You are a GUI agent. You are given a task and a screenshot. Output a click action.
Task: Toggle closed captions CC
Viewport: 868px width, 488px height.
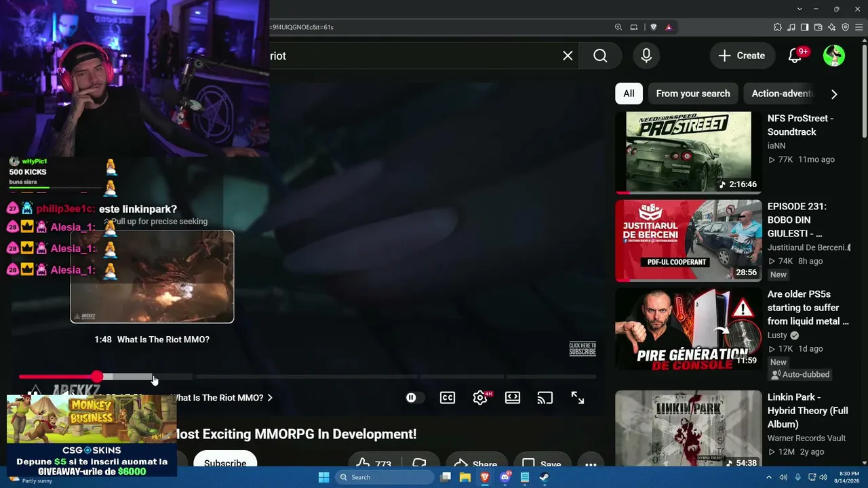click(x=448, y=398)
